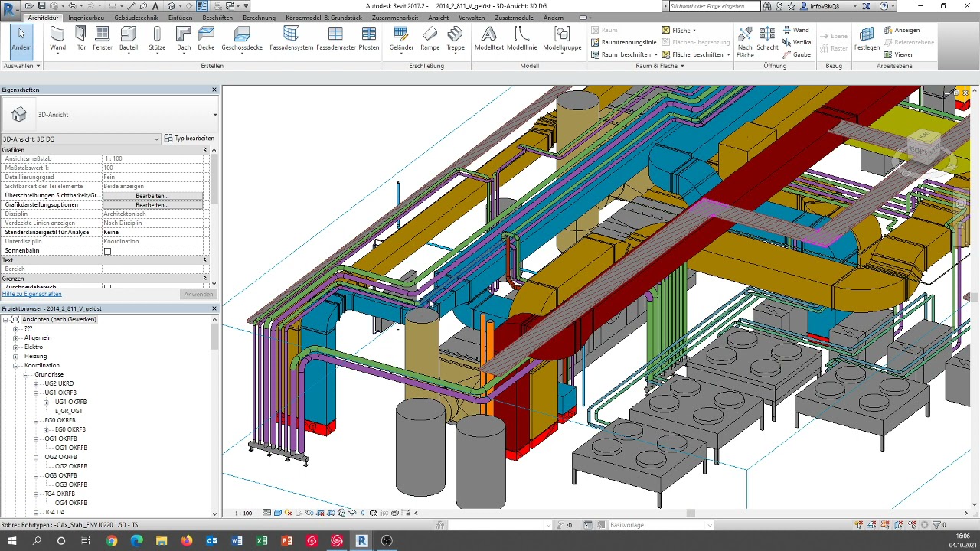Select the Stütze column tool
Image resolution: width=980 pixels, height=551 pixels.
pos(157,38)
